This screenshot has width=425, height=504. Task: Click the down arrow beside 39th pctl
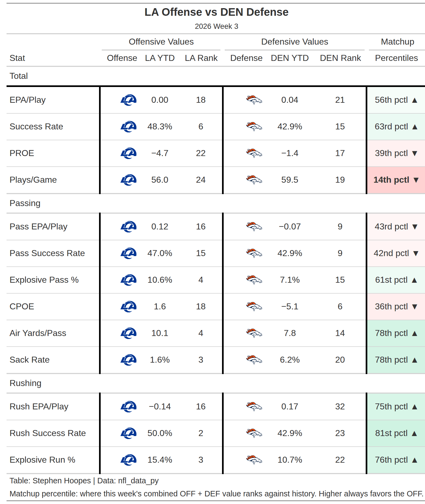(415, 153)
